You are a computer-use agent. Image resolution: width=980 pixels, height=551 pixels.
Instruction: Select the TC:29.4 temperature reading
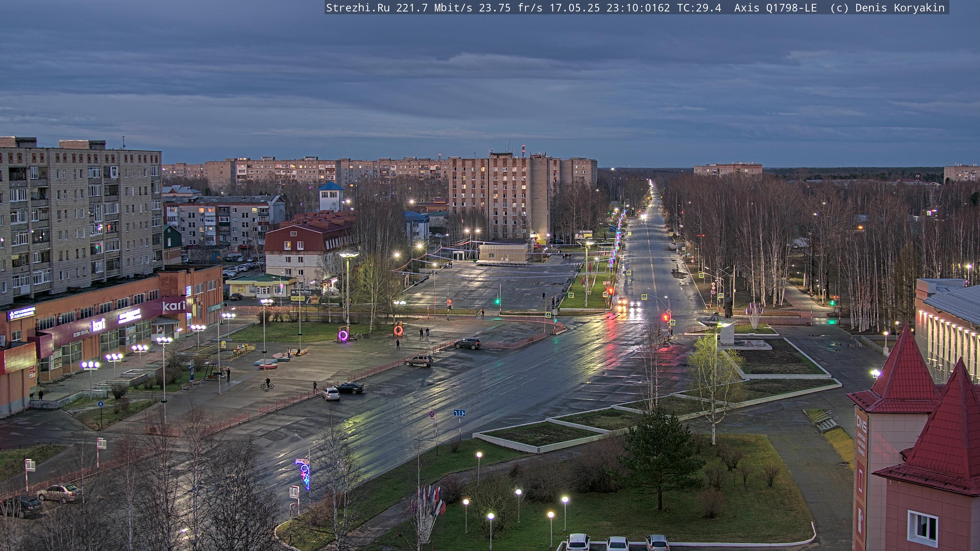tap(699, 8)
